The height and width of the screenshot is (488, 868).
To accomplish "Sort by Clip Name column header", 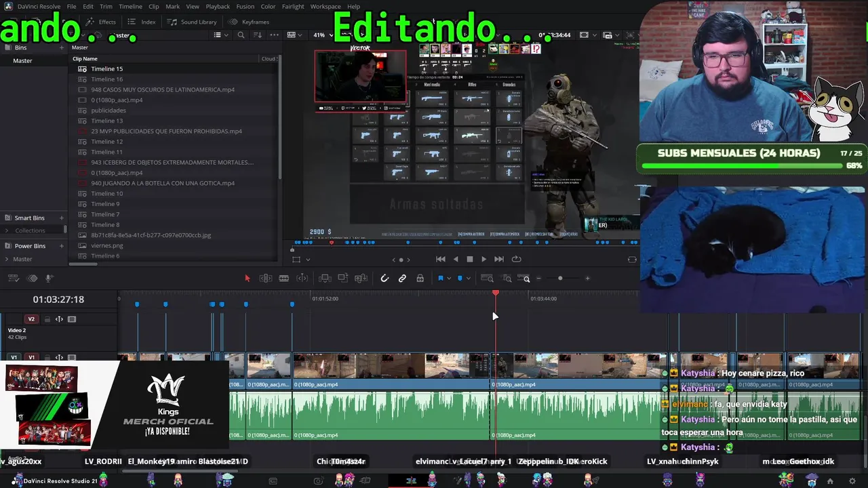I will click(x=85, y=58).
